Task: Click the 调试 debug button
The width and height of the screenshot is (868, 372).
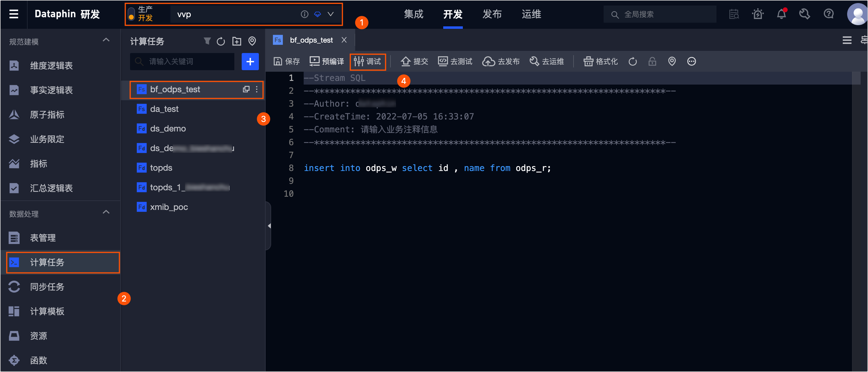Action: click(x=368, y=61)
